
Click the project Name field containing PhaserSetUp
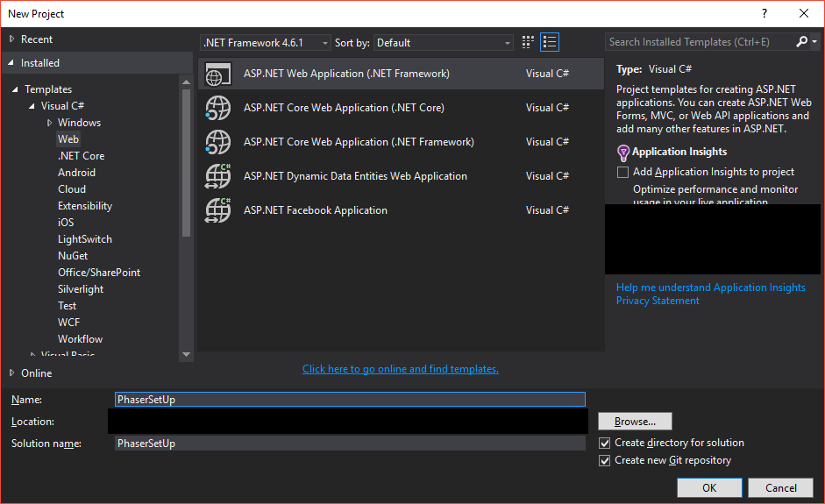point(350,400)
